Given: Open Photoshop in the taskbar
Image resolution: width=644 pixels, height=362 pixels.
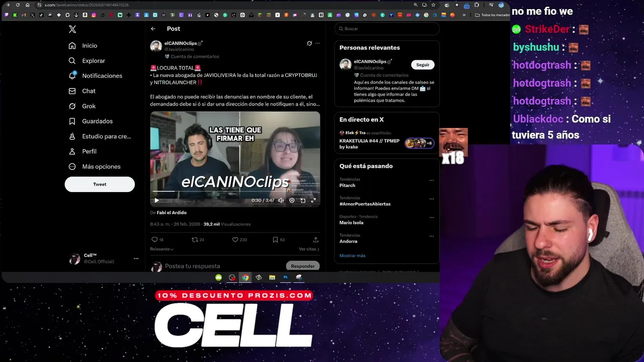Looking at the screenshot, I should 285,278.
